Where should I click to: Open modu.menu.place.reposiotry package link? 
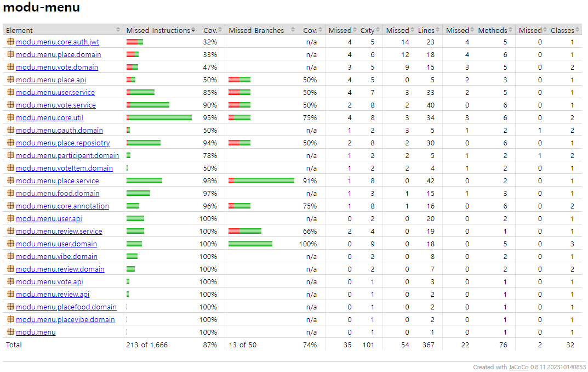click(x=63, y=143)
